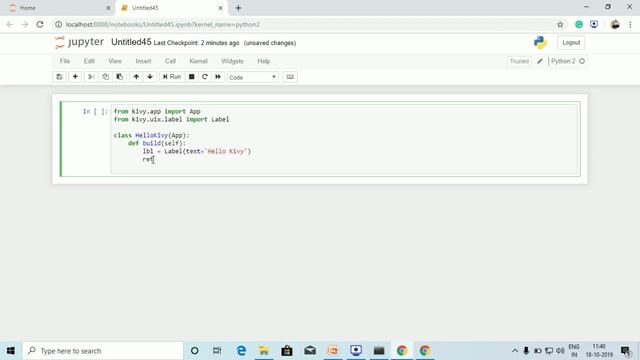640x360 pixels.
Task: Open Cortana circle icon on taskbar
Action: point(195,351)
